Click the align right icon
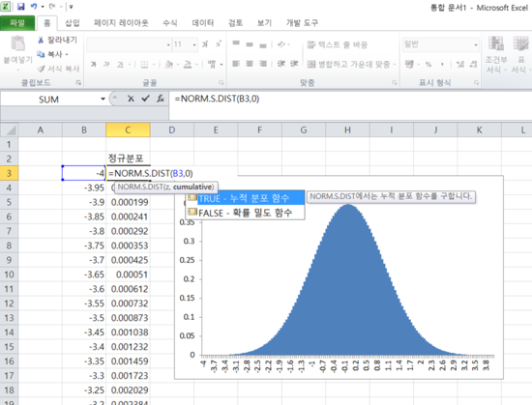Screen dimensions: 532x405 click(263, 64)
